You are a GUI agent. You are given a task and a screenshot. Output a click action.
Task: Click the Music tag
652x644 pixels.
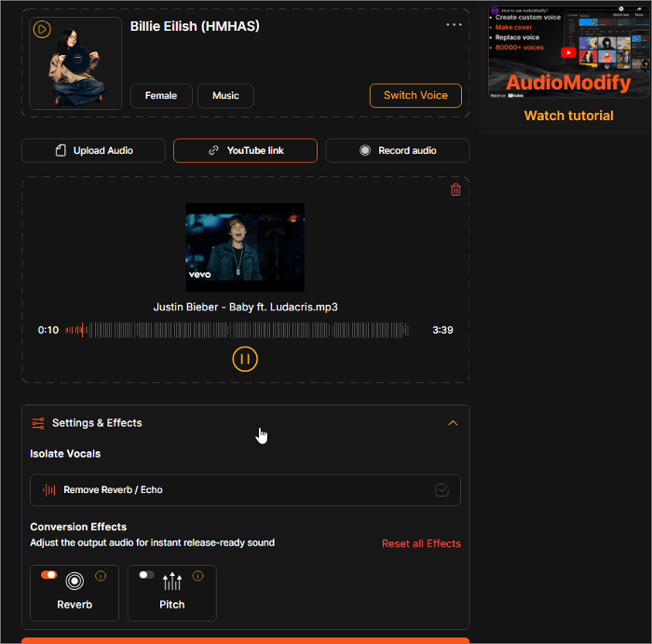pyautogui.click(x=225, y=96)
